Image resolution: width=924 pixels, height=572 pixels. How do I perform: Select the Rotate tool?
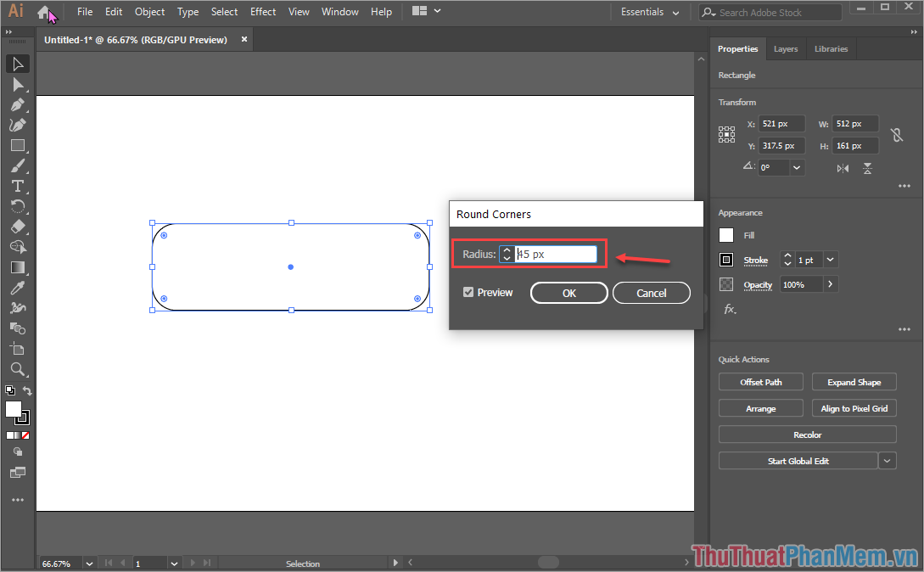pyautogui.click(x=17, y=206)
